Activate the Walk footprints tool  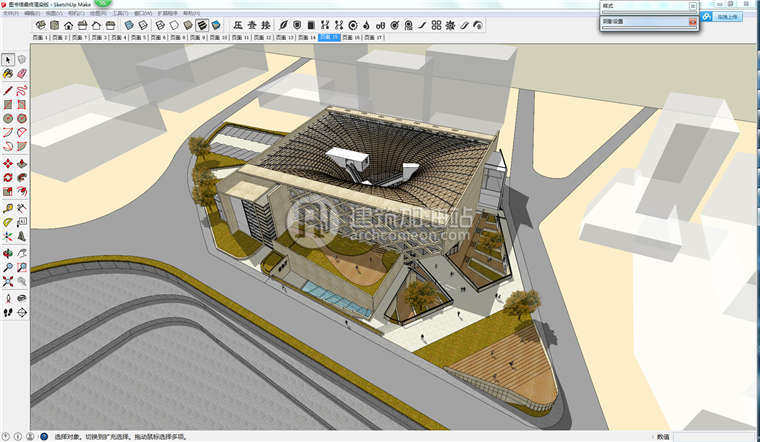tap(8, 313)
